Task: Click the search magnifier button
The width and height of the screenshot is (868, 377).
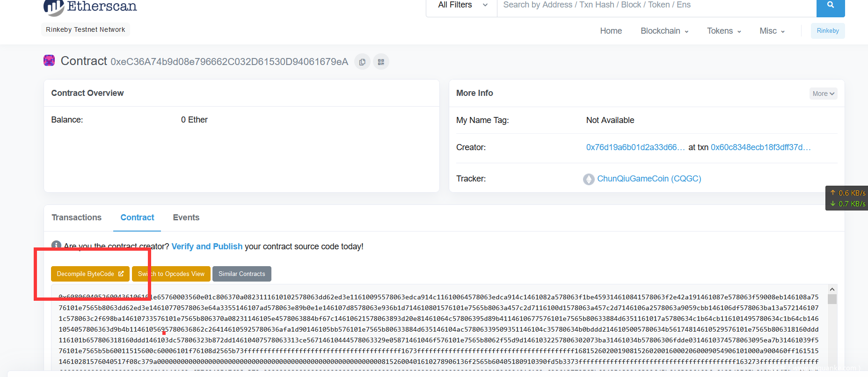Action: (830, 5)
